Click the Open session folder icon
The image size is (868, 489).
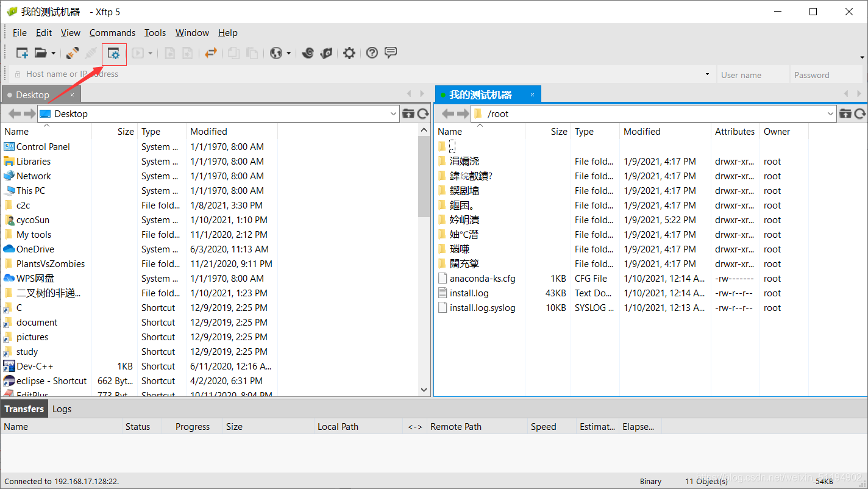(40, 53)
